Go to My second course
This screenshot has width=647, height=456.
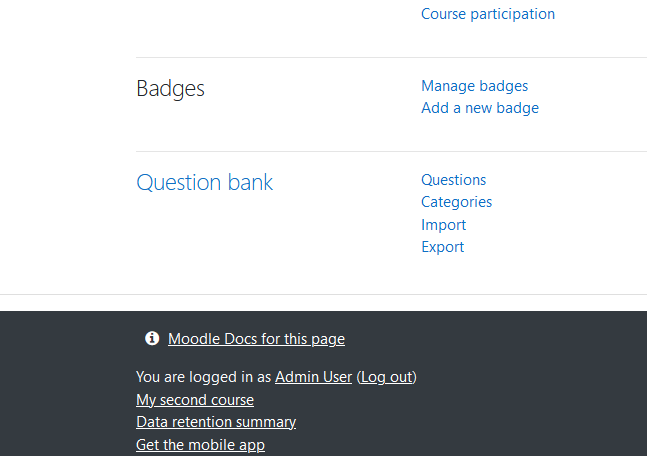pos(195,400)
